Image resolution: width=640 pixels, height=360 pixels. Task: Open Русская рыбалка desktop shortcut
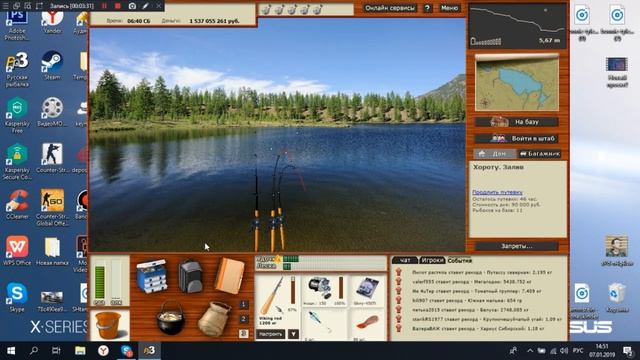click(x=17, y=69)
